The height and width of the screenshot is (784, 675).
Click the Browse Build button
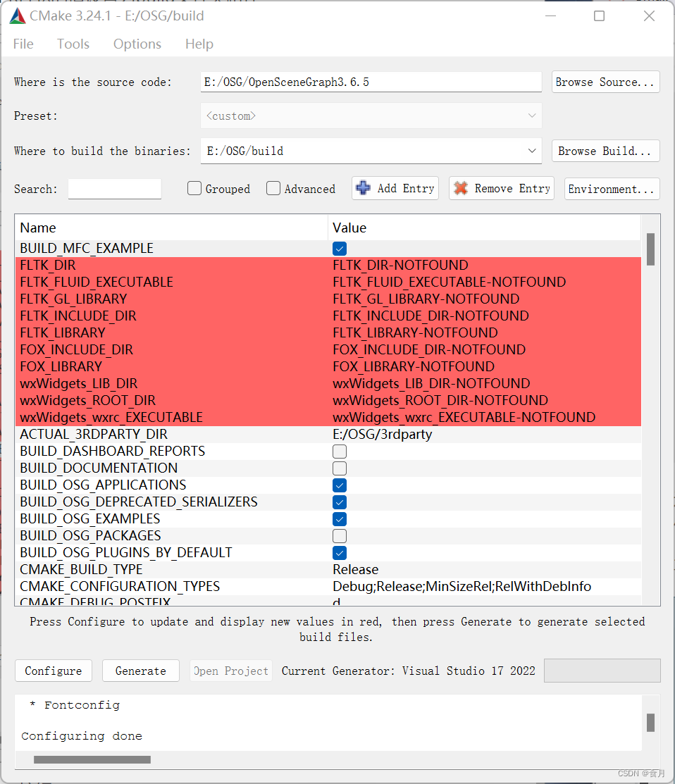pyautogui.click(x=605, y=151)
